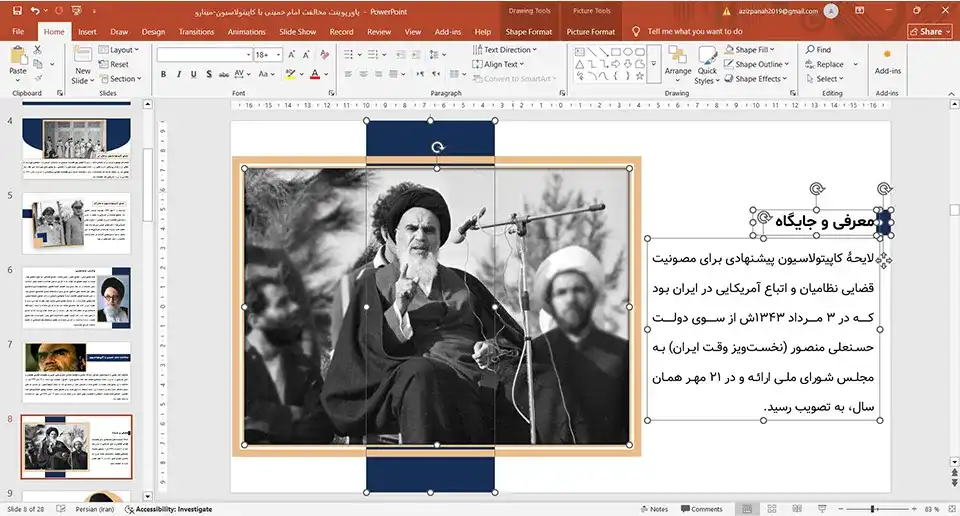Switch to the Animations tab

(246, 32)
